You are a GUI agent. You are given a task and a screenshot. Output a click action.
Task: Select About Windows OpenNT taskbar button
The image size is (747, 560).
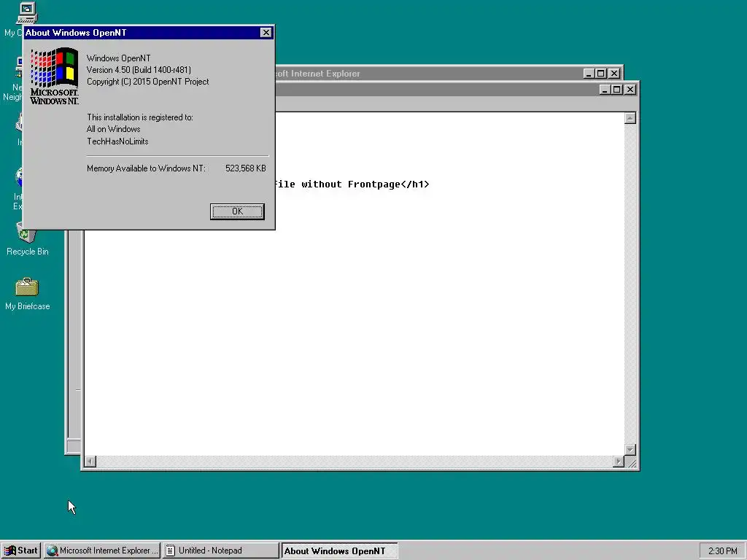pyautogui.click(x=339, y=551)
